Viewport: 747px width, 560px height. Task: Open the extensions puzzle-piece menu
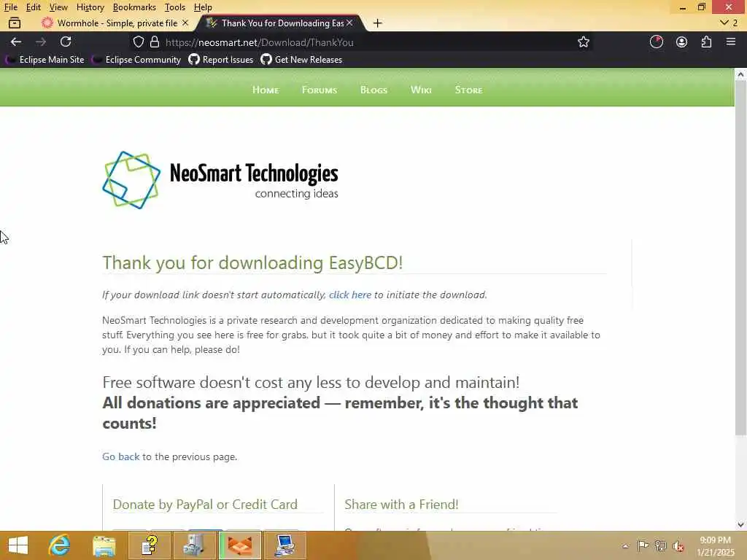point(706,42)
